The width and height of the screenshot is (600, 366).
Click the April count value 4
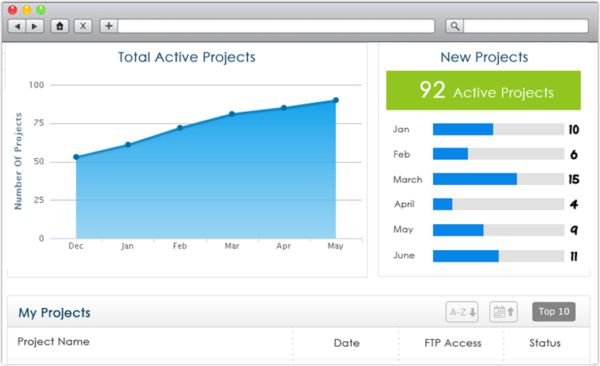tap(574, 204)
